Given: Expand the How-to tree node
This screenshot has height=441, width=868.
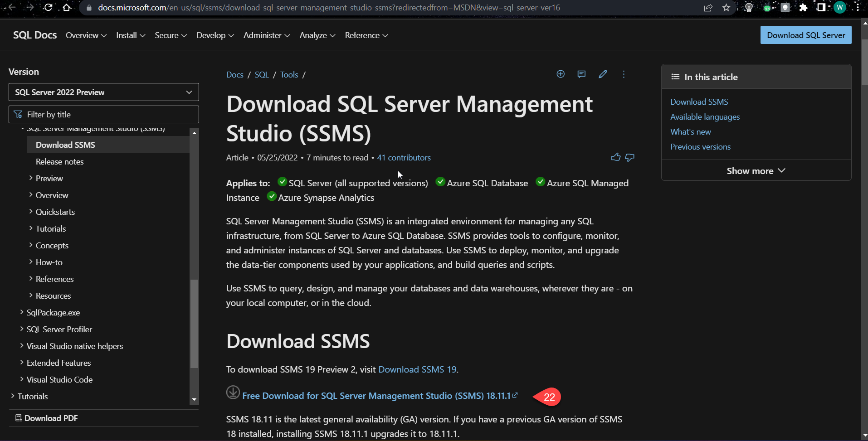Looking at the screenshot, I should 31,262.
